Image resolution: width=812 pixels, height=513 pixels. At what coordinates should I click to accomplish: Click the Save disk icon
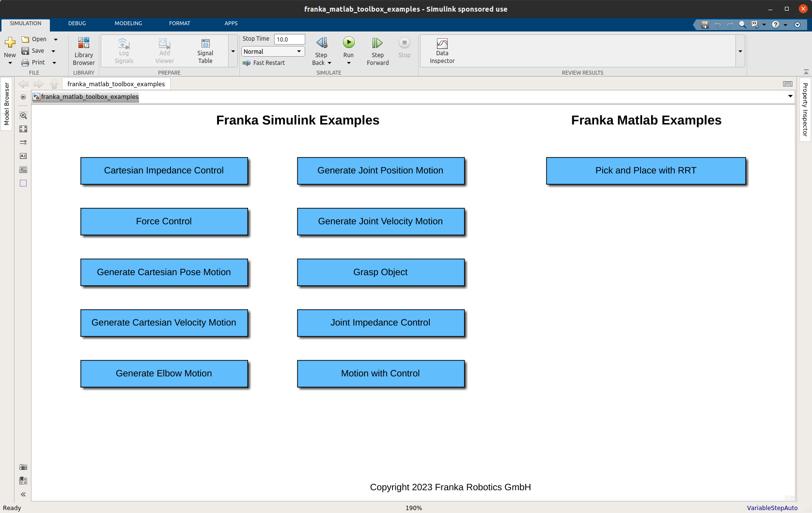25,51
